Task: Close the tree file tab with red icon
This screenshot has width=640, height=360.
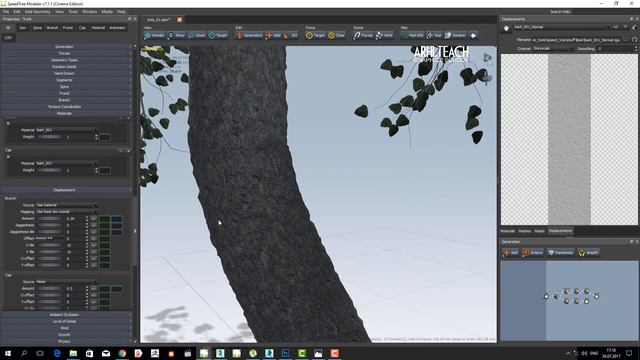Action: (x=180, y=20)
